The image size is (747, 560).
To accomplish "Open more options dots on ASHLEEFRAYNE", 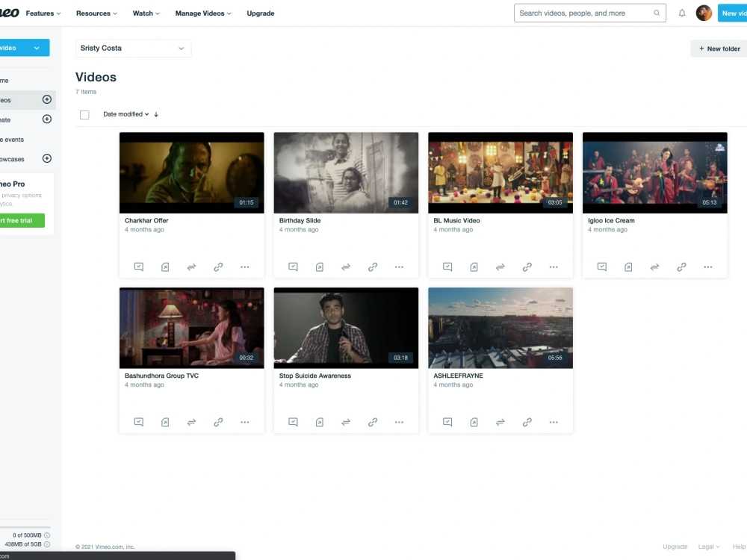I will (x=554, y=422).
